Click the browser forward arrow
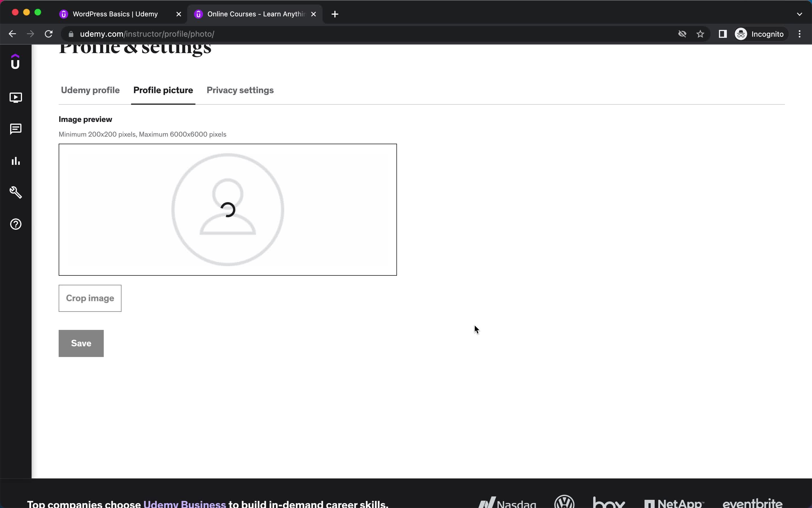 [30, 34]
